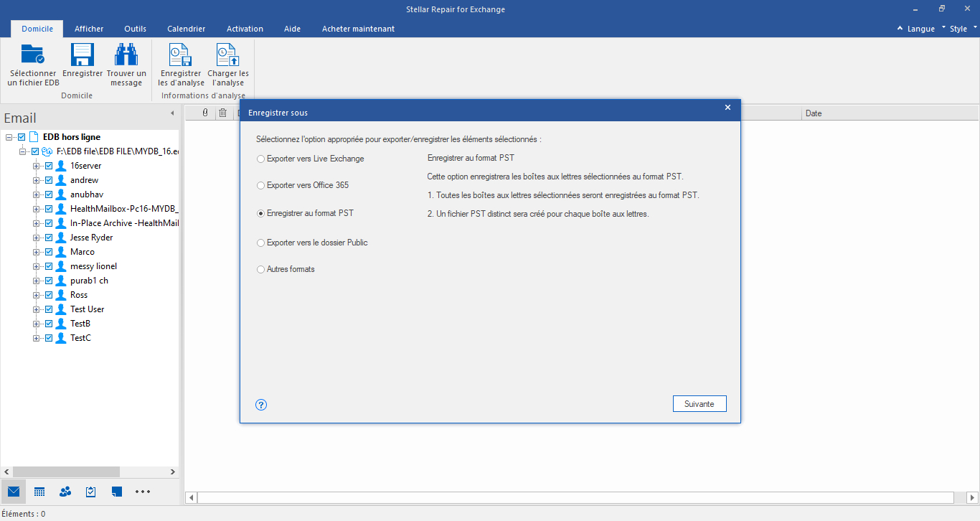Switch to calendar view icon in bottom bar
The image size is (980, 521).
(39, 492)
